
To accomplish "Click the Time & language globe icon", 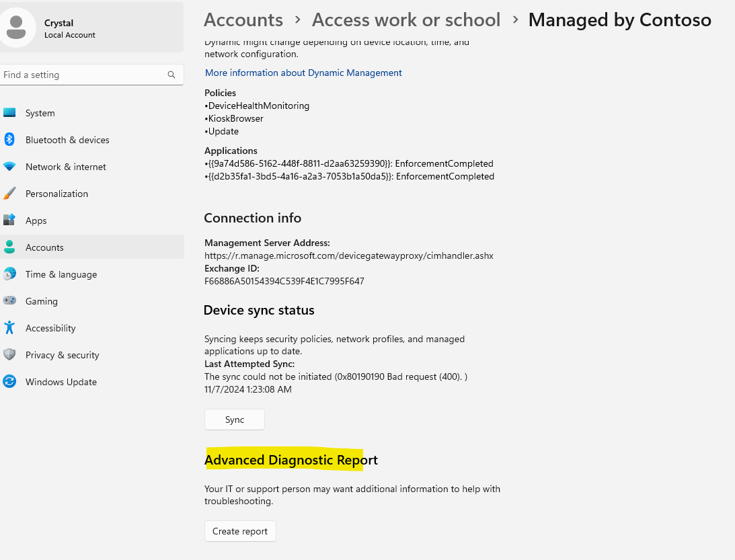I will [x=9, y=274].
